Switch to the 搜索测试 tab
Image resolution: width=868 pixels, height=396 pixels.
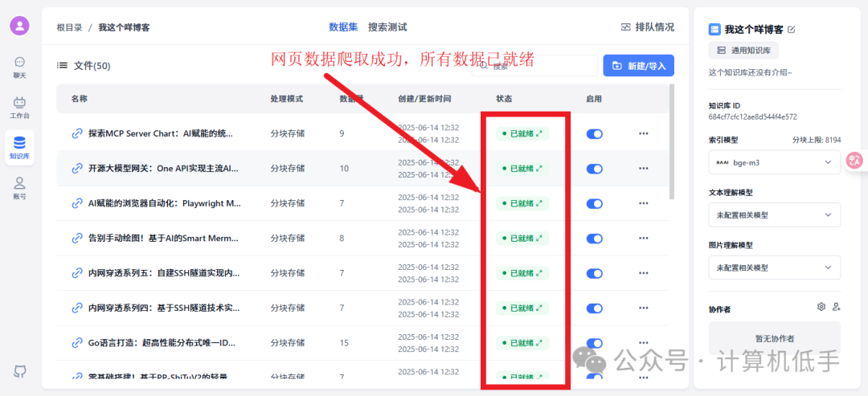[x=387, y=27]
